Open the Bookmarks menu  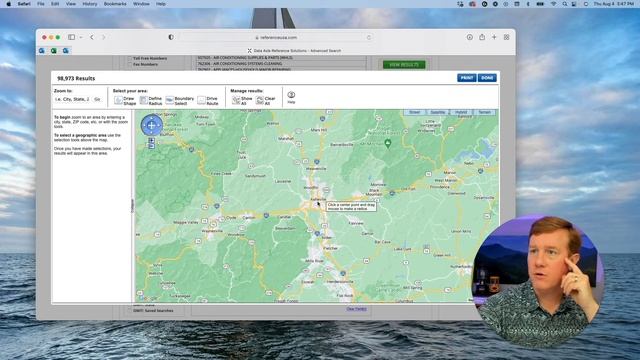[115, 4]
